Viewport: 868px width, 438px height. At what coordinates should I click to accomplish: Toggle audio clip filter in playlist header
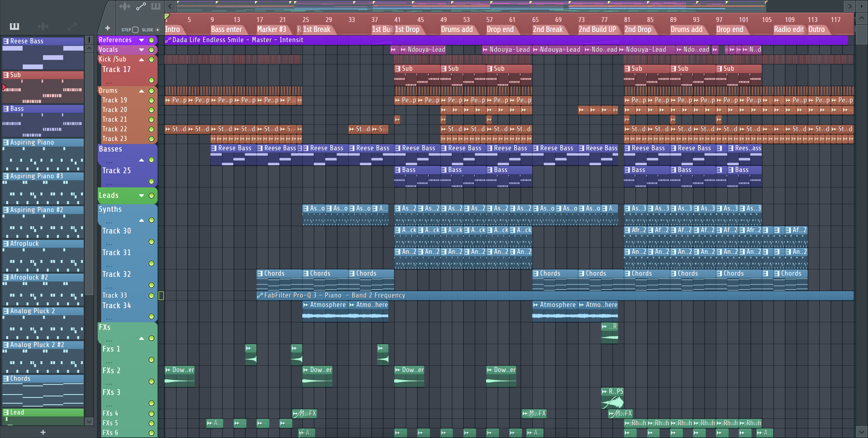click(125, 6)
